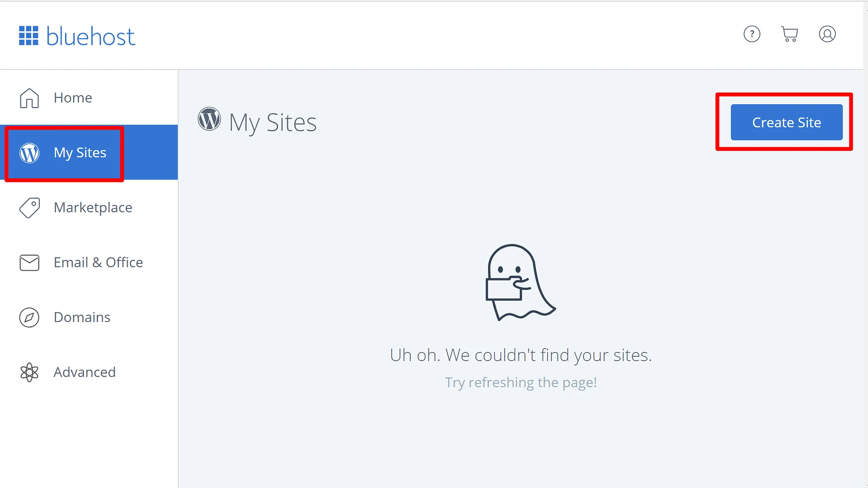This screenshot has width=868, height=488.
Task: Click the Create Site button
Action: tap(787, 122)
